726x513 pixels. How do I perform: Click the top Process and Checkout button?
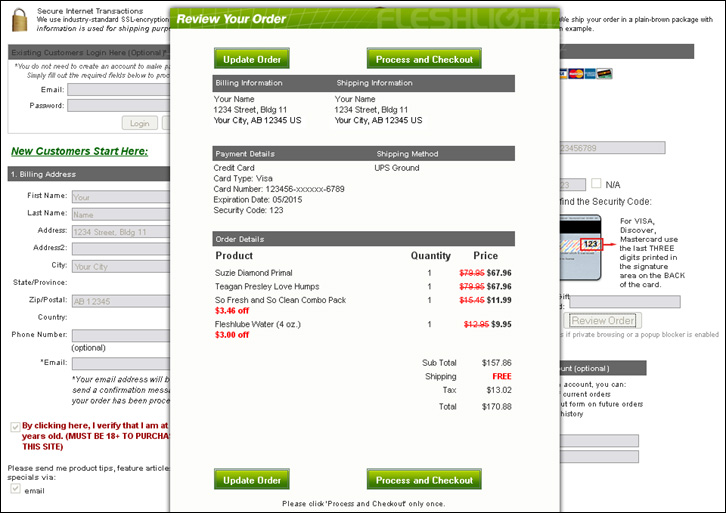[424, 59]
